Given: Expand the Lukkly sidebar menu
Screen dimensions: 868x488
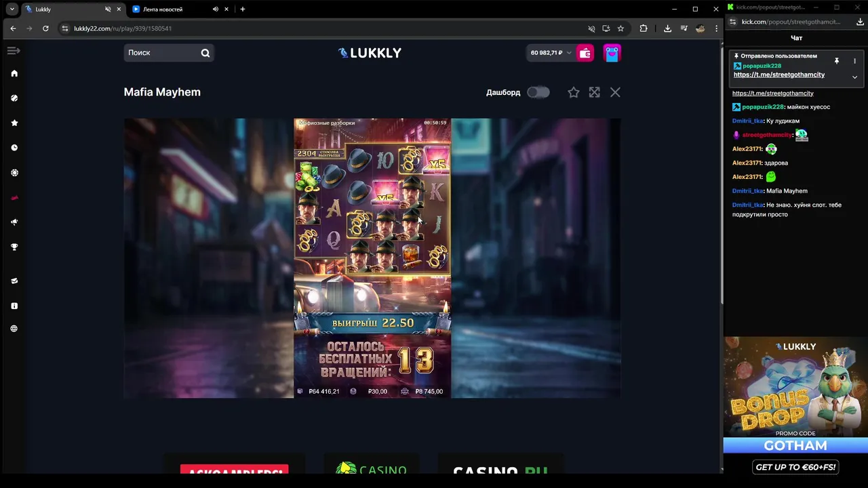Looking at the screenshot, I should pyautogui.click(x=14, y=51).
